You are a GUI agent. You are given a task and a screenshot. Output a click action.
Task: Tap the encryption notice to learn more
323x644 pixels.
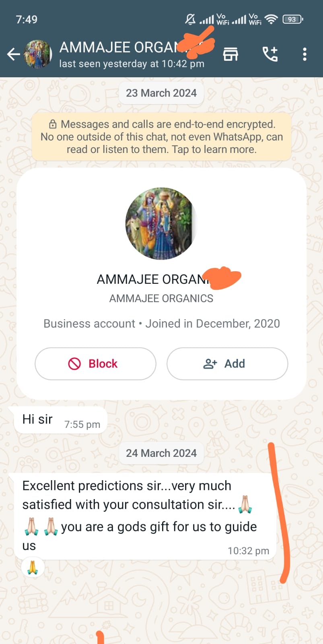[x=162, y=137]
